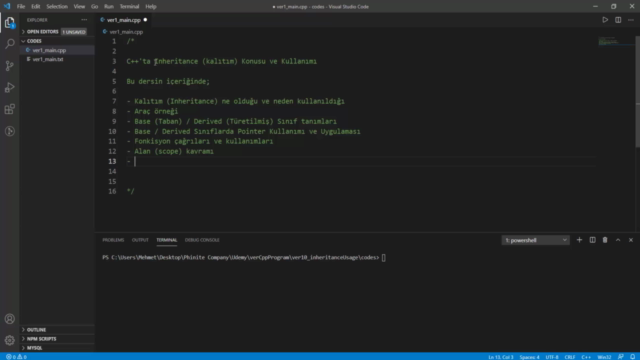
Task: Open ver1_main.txt in file explorer
Action: (x=57, y=59)
